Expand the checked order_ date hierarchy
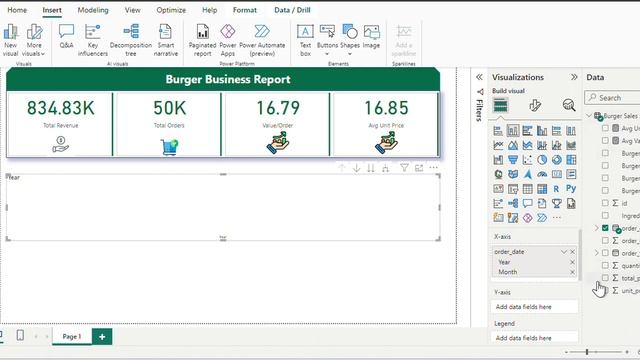 click(x=596, y=228)
